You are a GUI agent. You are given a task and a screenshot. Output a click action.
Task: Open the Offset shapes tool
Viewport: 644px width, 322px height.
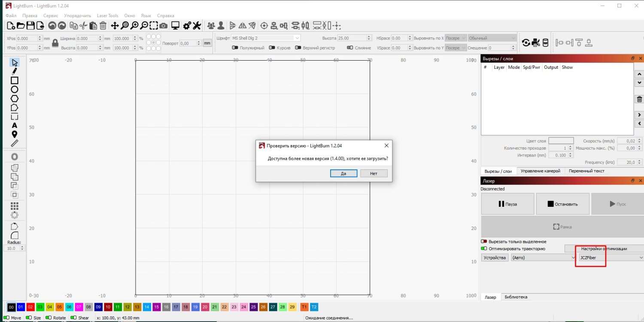(x=14, y=157)
